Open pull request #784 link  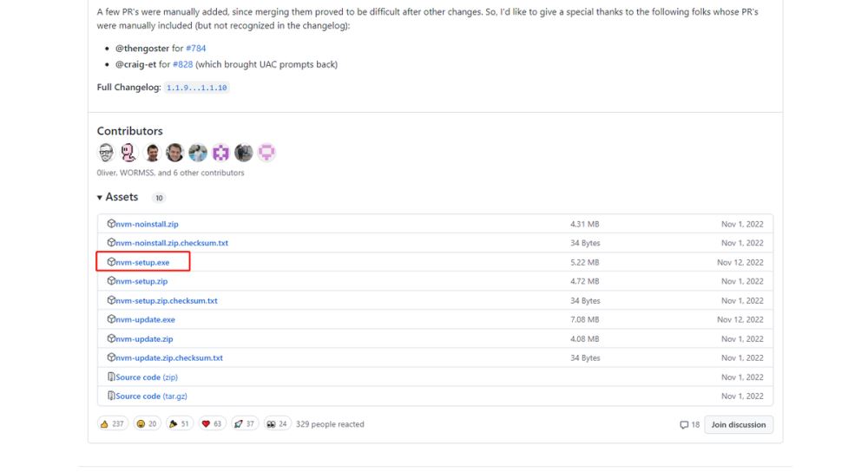196,49
